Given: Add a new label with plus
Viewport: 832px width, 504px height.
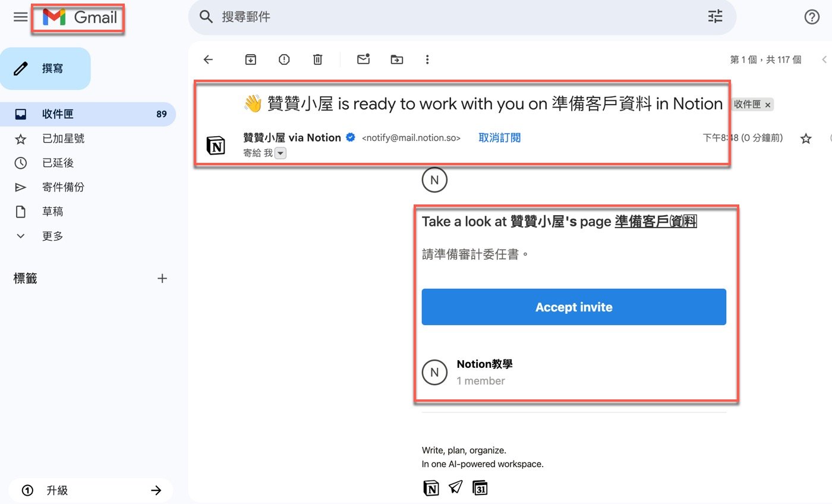Looking at the screenshot, I should coord(162,278).
